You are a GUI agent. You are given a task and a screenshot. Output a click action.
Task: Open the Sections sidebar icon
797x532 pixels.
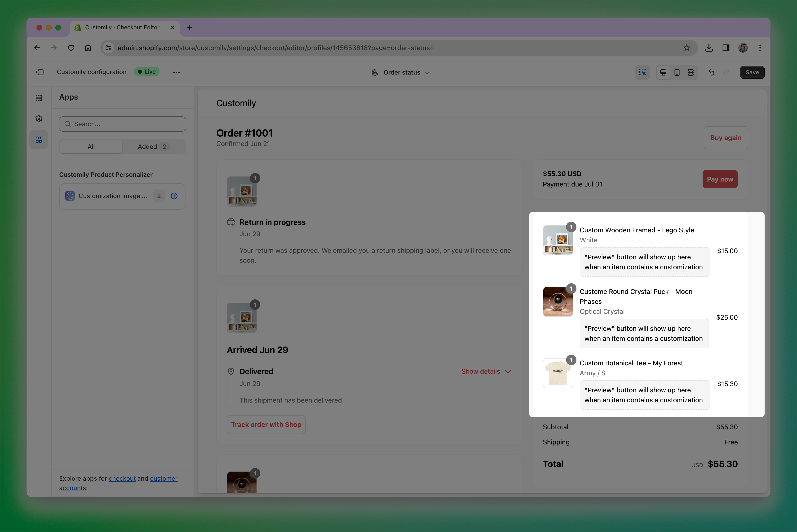pyautogui.click(x=39, y=98)
